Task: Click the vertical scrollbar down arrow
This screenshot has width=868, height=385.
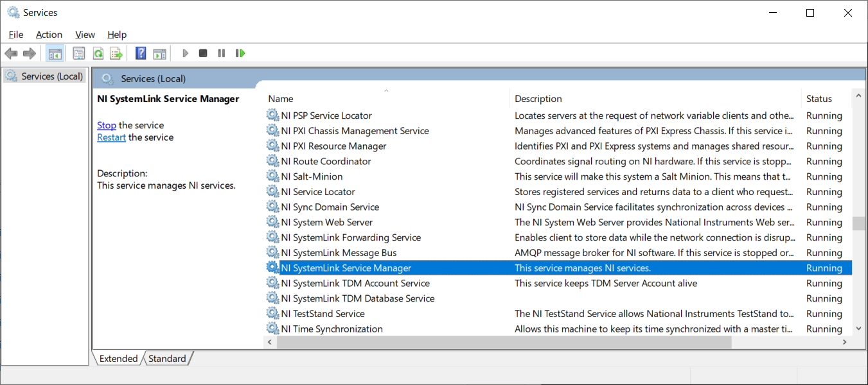Action: [x=858, y=328]
